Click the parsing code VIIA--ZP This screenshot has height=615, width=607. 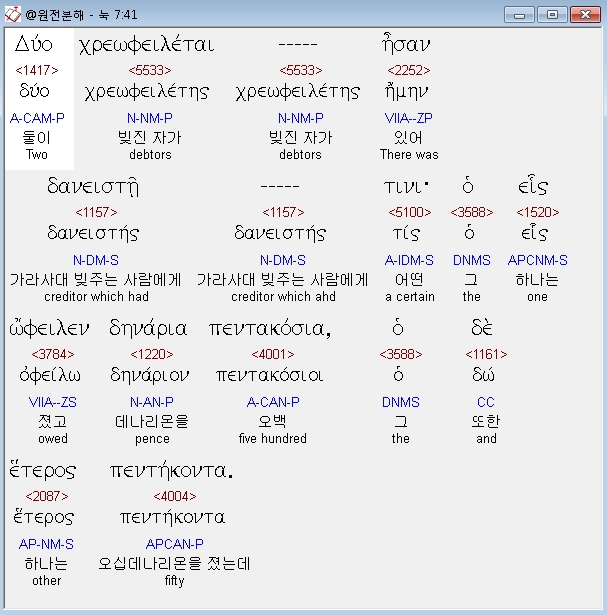[x=409, y=118]
